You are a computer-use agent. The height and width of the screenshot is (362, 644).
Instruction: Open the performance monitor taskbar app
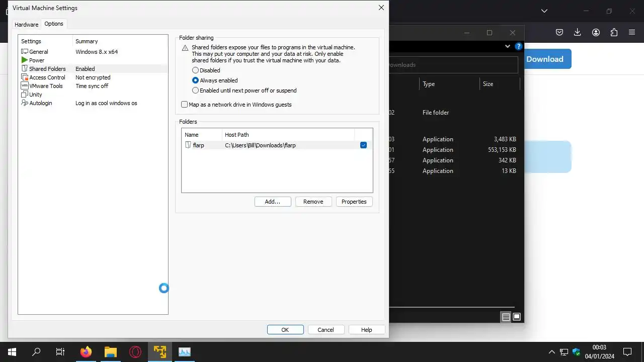[x=185, y=352]
